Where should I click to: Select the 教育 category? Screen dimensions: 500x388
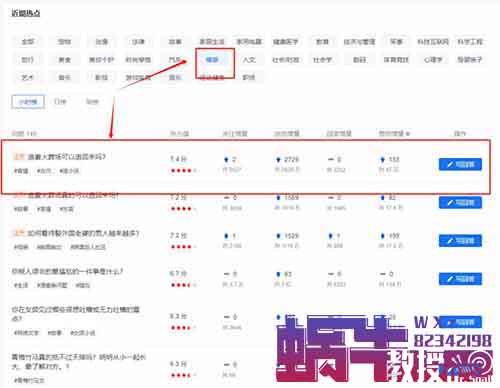322,42
